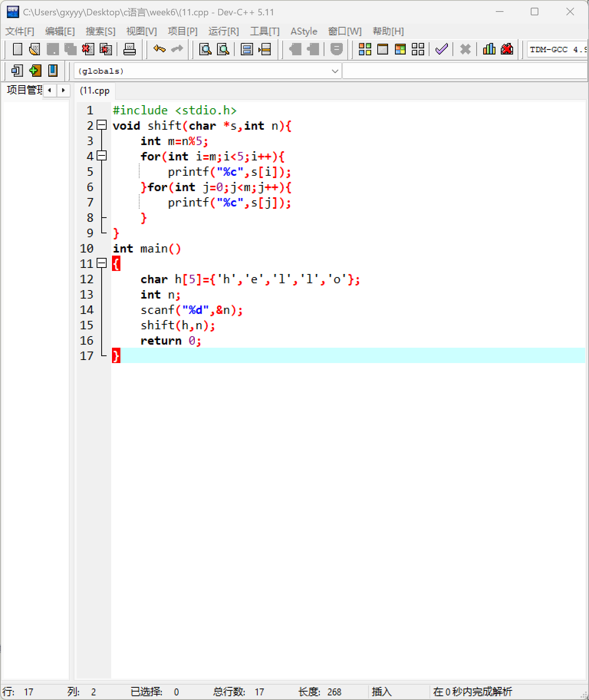This screenshot has width=589, height=700.
Task: Click the Compile icon with four colored squares
Action: [365, 49]
